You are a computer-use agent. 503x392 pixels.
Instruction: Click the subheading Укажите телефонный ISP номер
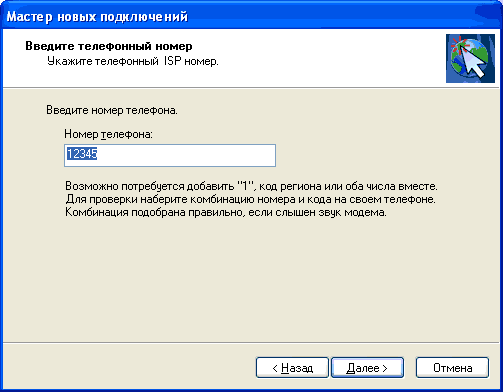click(x=133, y=61)
